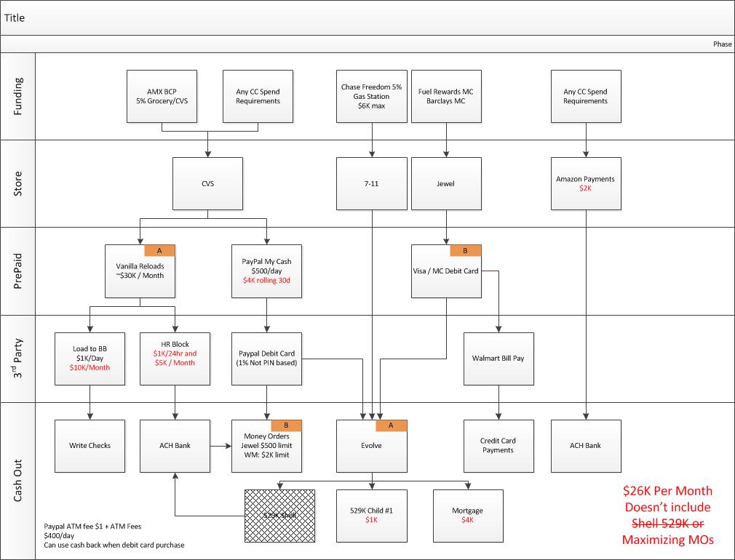735x560 pixels.
Task: Click the Vanilla Reloads ~$30K / Month box
Action: [140, 271]
